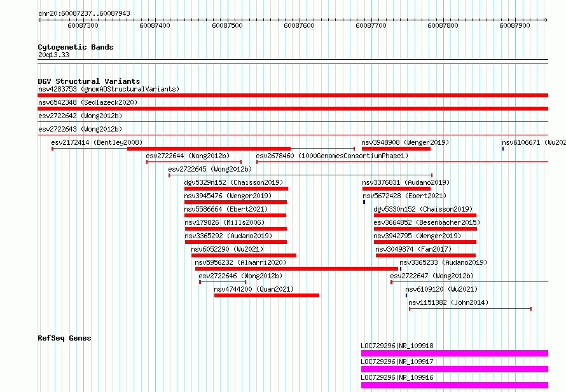Click the nsv5956232 (Almarri2020) label
Image resolution: width=566 pixels, height=392 pixels.
[x=240, y=262]
